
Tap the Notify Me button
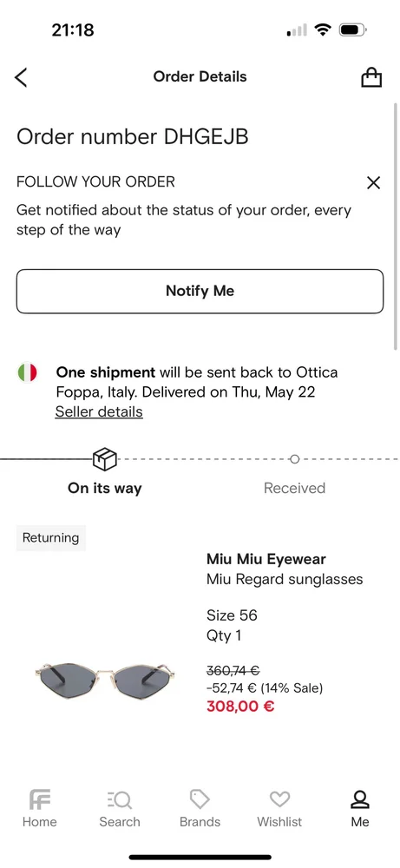pyautogui.click(x=200, y=291)
